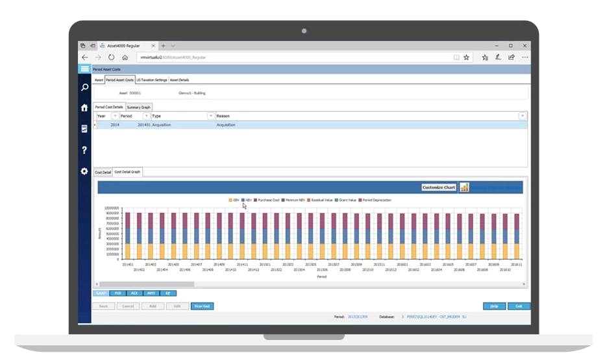Select the FED book toggle button
Viewport: 605px width, 364px height.
[x=117, y=293]
